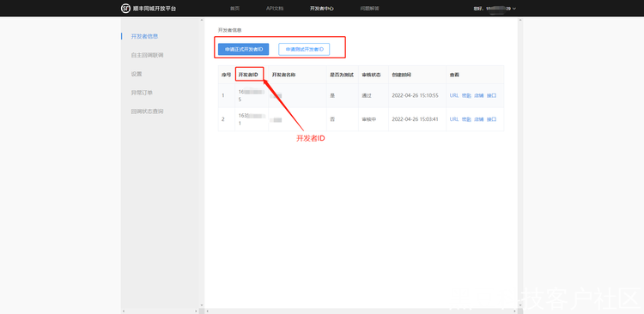Open 店铺 link in row 1
644x314 pixels.
click(479, 95)
